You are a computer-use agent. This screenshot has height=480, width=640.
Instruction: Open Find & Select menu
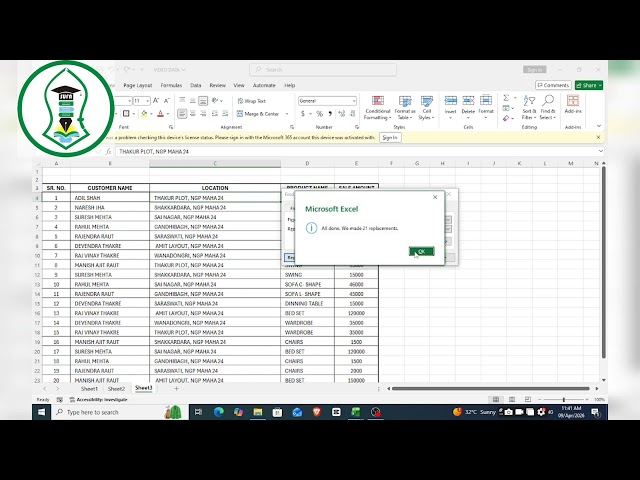548,108
